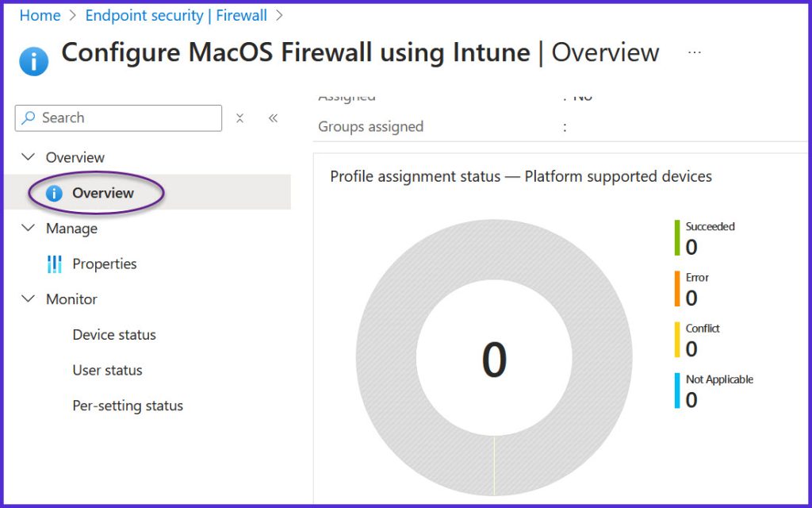812x508 pixels.
Task: Click the Not Applicable legend label
Action: (719, 379)
